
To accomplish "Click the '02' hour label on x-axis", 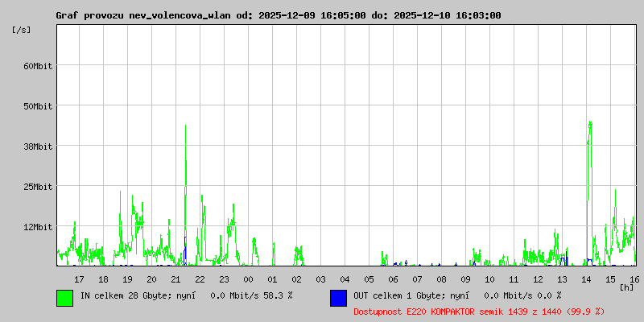I will pyautogui.click(x=296, y=279).
